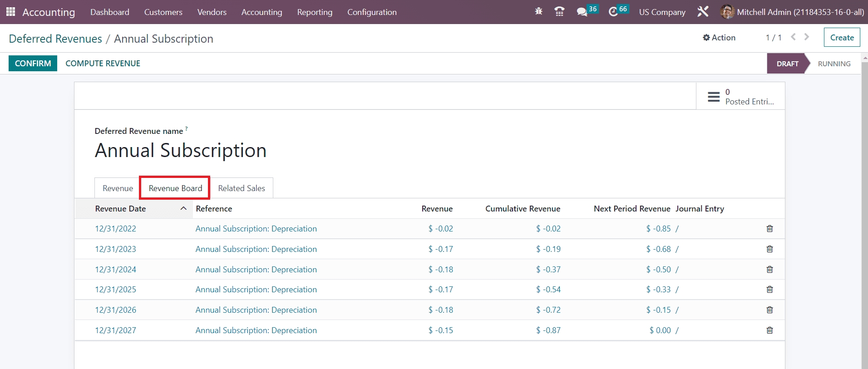Screen dimensions: 868x369
Task: Open the Action dropdown
Action: [x=719, y=38]
